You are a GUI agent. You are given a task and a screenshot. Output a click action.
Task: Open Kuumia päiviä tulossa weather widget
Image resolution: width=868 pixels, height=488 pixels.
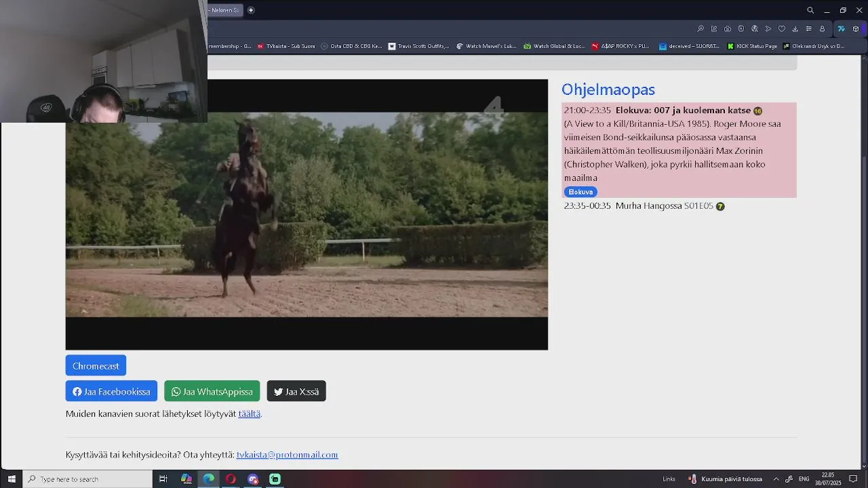(x=725, y=479)
